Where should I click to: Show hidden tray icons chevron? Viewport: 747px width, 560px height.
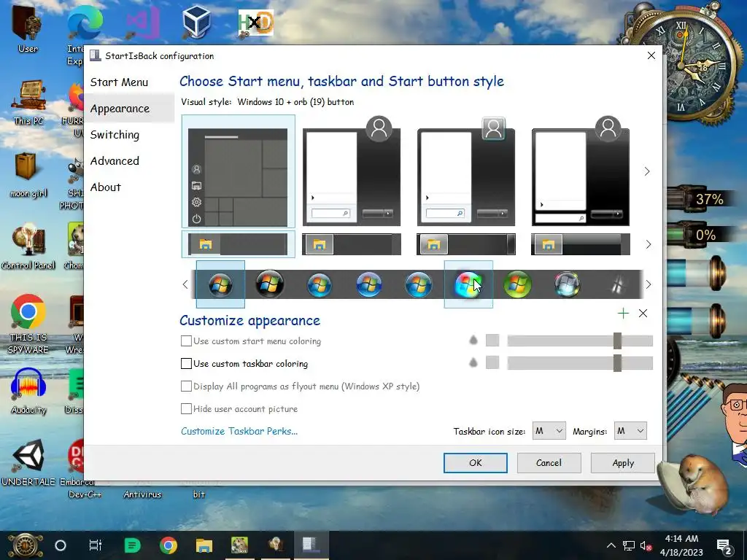(611, 545)
